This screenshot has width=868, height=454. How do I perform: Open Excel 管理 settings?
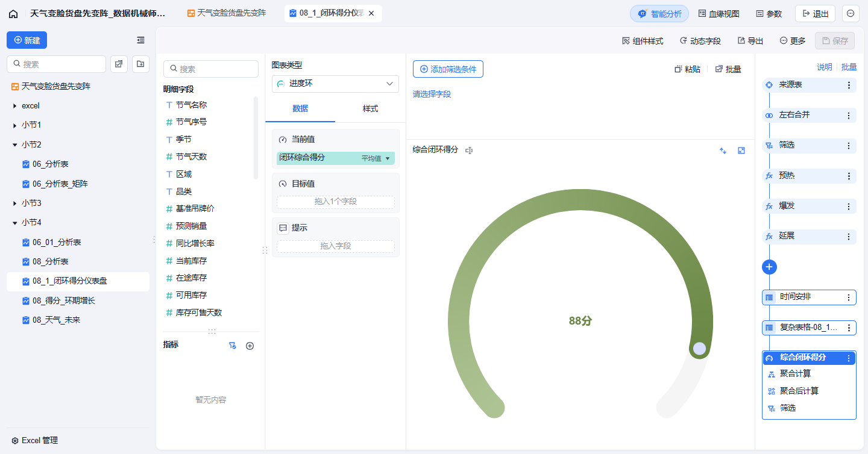point(35,441)
